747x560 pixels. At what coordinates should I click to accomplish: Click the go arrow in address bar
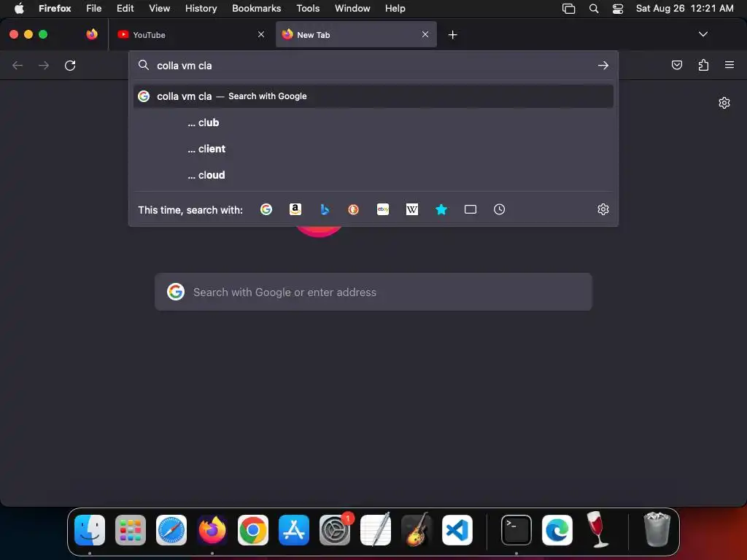603,65
